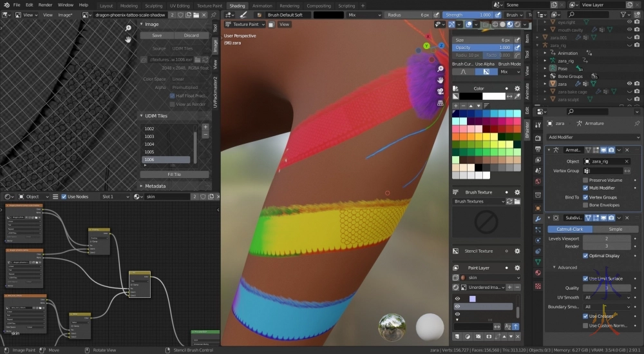Select the material preview shading mode icon
The width and height of the screenshot is (644, 354).
click(x=509, y=25)
